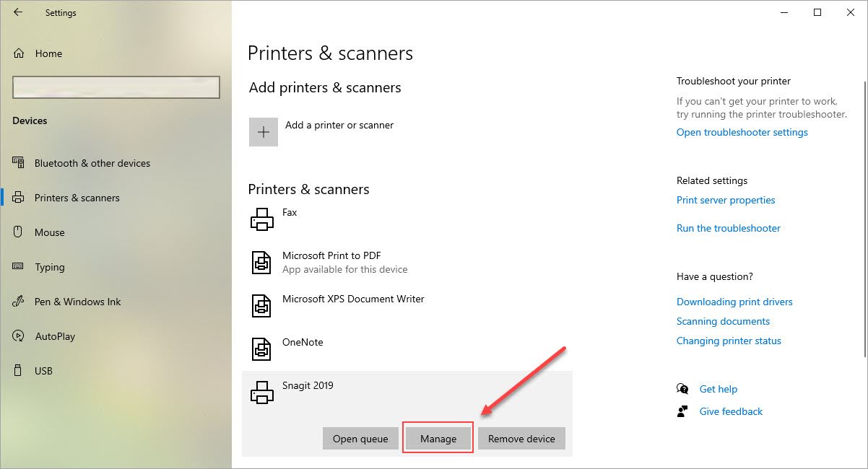868x469 pixels.
Task: Click Print server properties link
Action: coord(726,200)
